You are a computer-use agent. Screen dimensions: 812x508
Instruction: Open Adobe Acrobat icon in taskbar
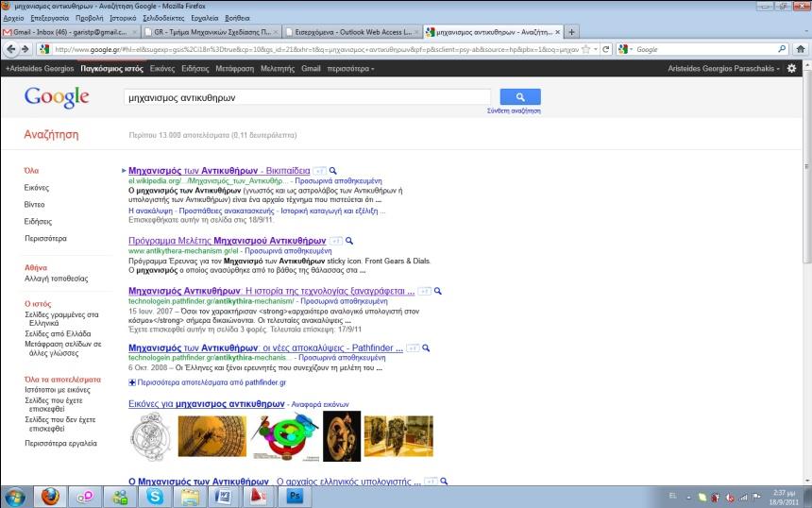259,497
